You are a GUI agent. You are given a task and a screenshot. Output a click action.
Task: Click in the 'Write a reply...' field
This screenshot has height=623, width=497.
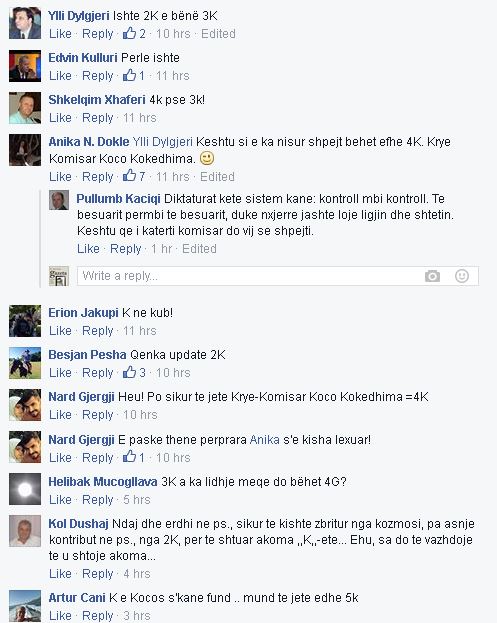[x=249, y=276]
